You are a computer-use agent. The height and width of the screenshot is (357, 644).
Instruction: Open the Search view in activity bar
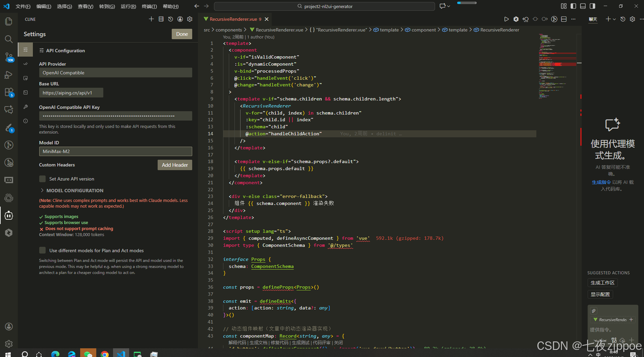click(x=9, y=39)
